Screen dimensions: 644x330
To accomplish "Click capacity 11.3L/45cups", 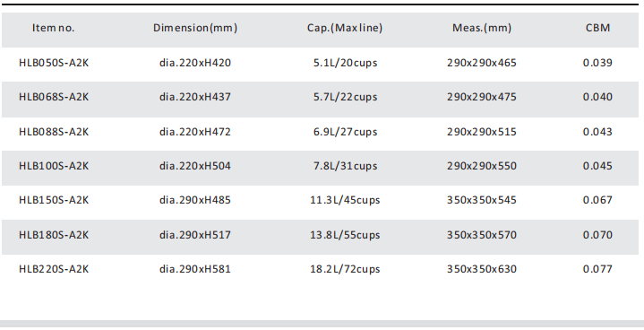I will click(345, 200).
